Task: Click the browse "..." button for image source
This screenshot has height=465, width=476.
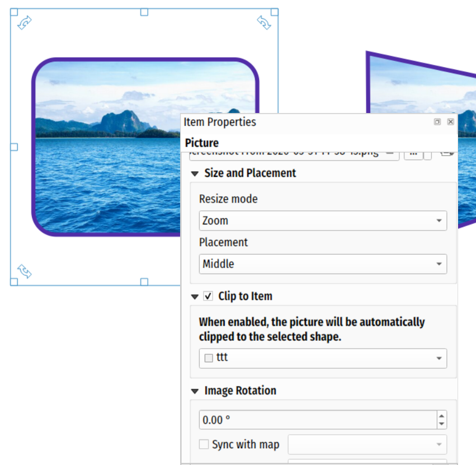Action: pyautogui.click(x=413, y=154)
